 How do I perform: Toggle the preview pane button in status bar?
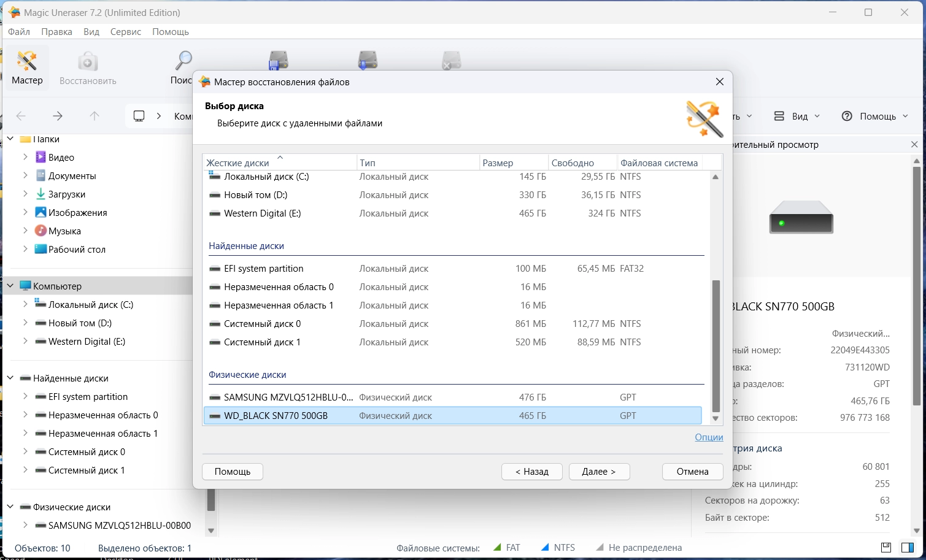coord(908,547)
